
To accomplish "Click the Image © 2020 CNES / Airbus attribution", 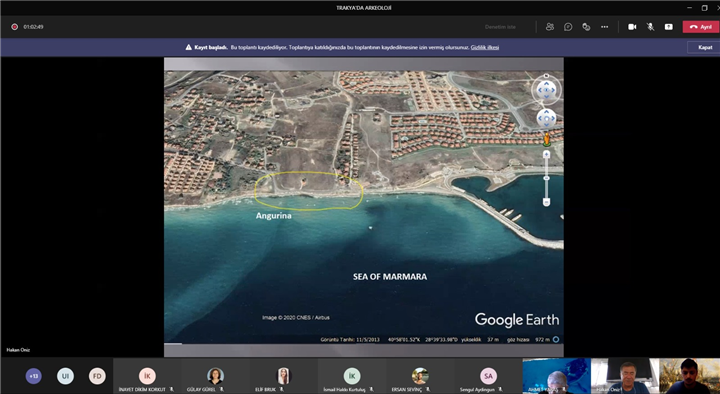I will coord(296,317).
